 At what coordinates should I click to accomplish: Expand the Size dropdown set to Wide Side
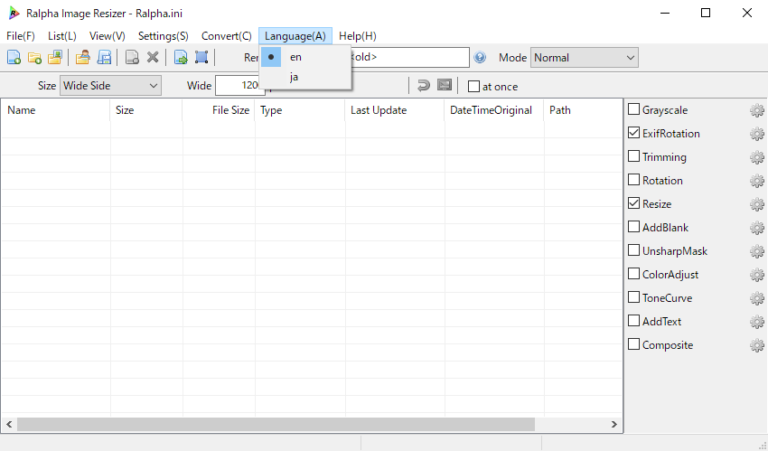click(110, 86)
